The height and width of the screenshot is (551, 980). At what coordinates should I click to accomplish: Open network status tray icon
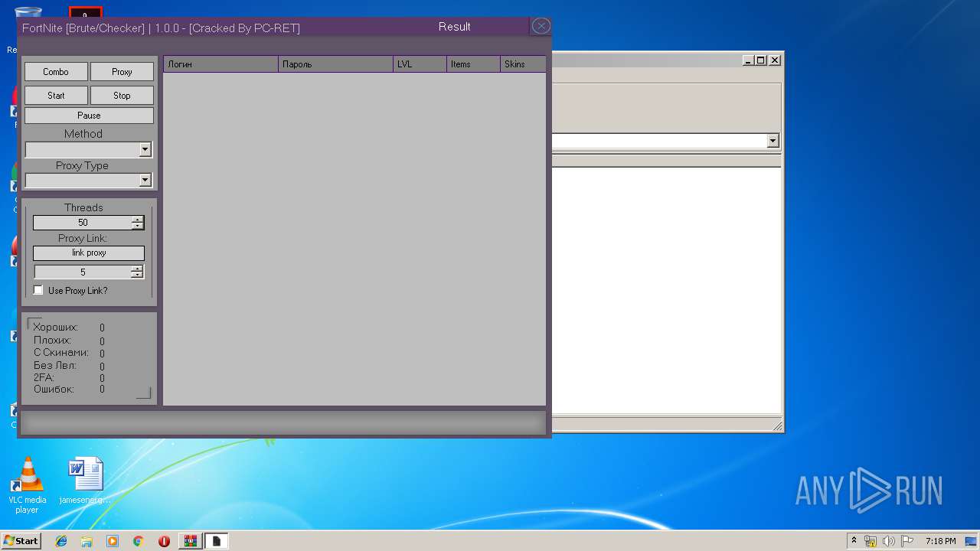tap(871, 541)
